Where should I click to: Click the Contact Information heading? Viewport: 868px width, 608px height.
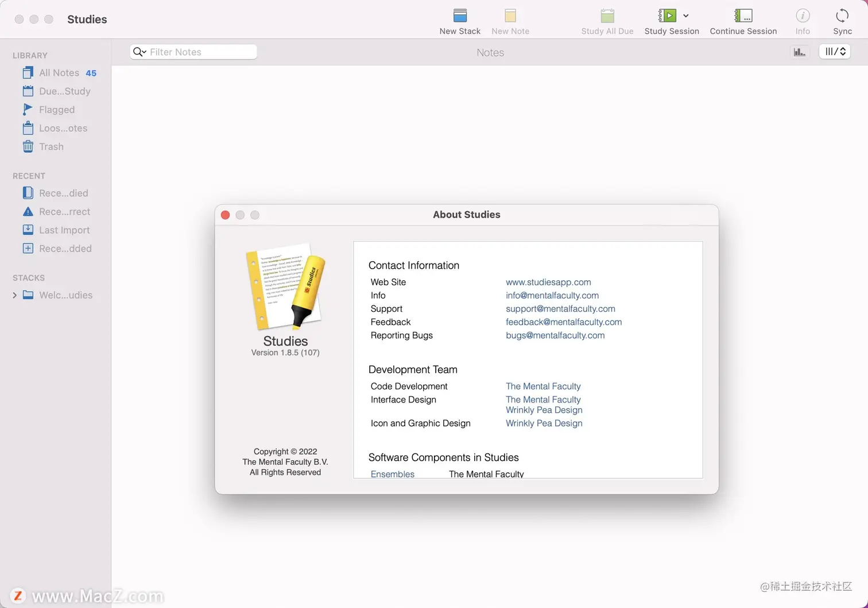(x=414, y=265)
